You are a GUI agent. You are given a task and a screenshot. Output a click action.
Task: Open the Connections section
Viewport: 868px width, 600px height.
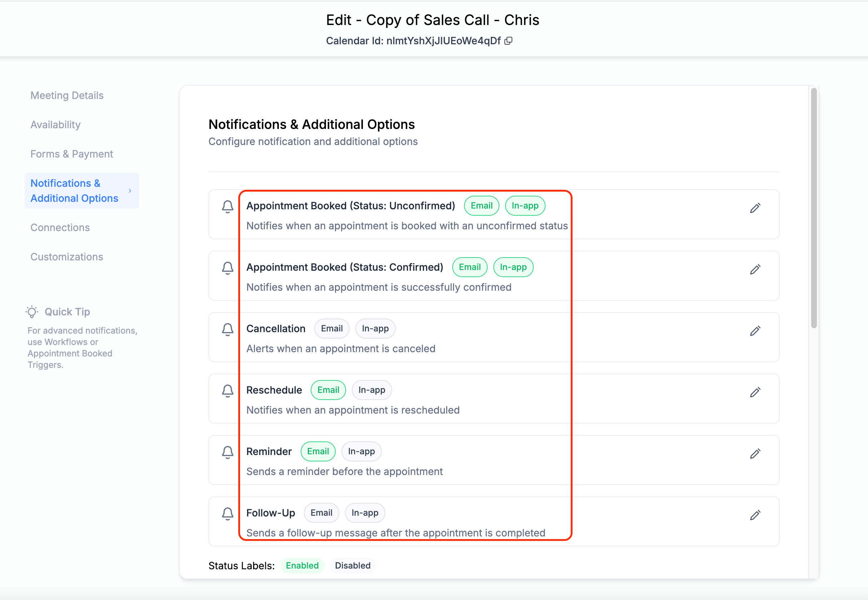click(60, 227)
